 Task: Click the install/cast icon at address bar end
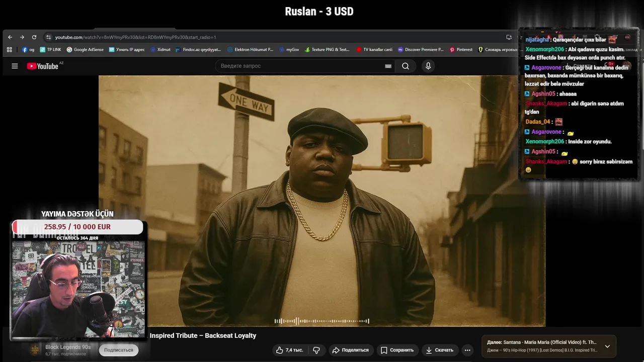509,37
